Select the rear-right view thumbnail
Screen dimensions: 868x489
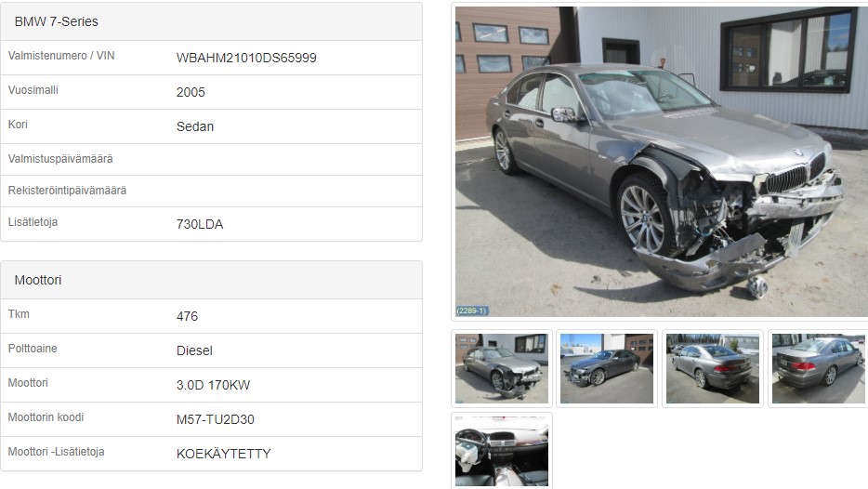[x=818, y=368]
